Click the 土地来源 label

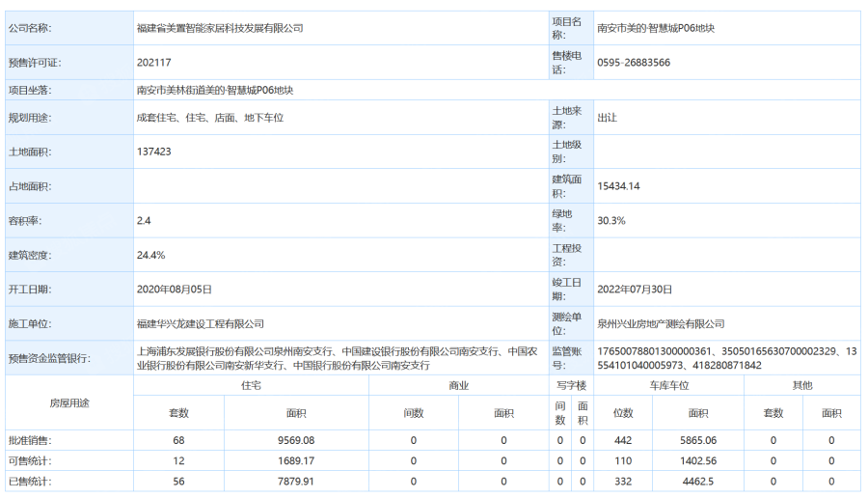pyautogui.click(x=566, y=118)
